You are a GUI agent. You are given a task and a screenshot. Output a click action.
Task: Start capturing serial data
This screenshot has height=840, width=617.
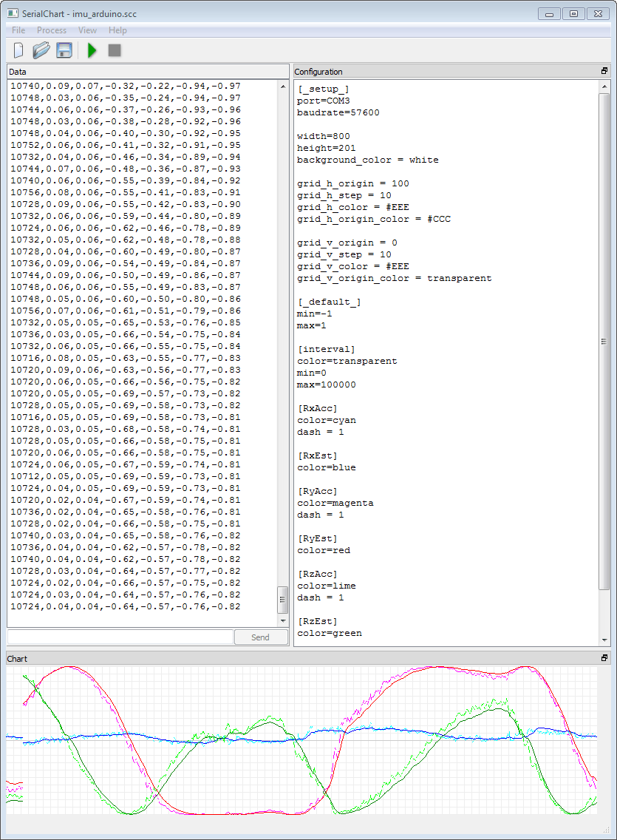(92, 50)
